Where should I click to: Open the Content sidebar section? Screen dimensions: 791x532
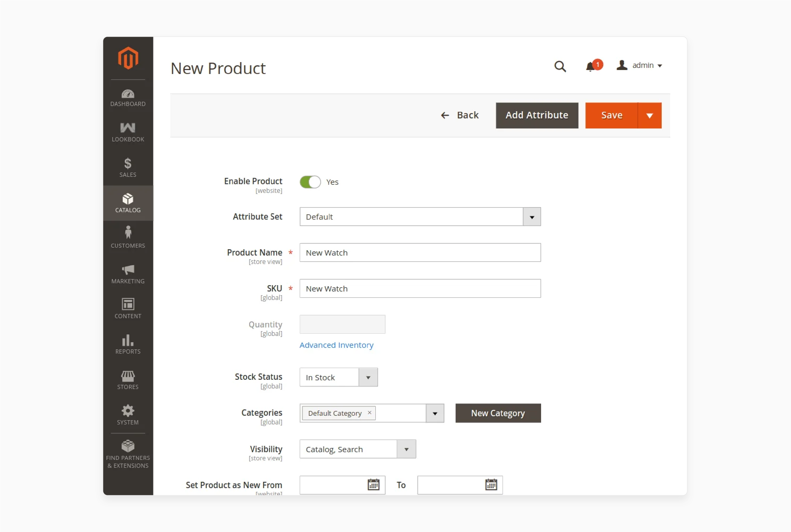[128, 308]
